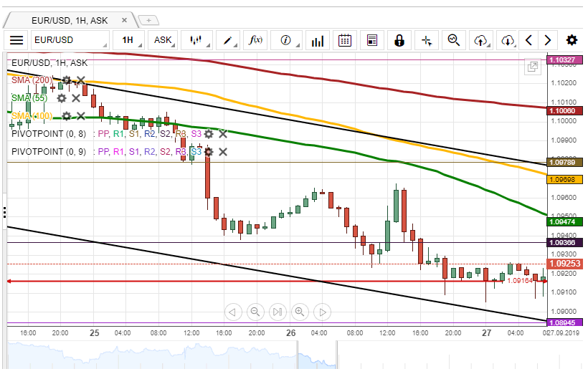
Task: Open the calendar icon in toolbar
Action: 345,40
